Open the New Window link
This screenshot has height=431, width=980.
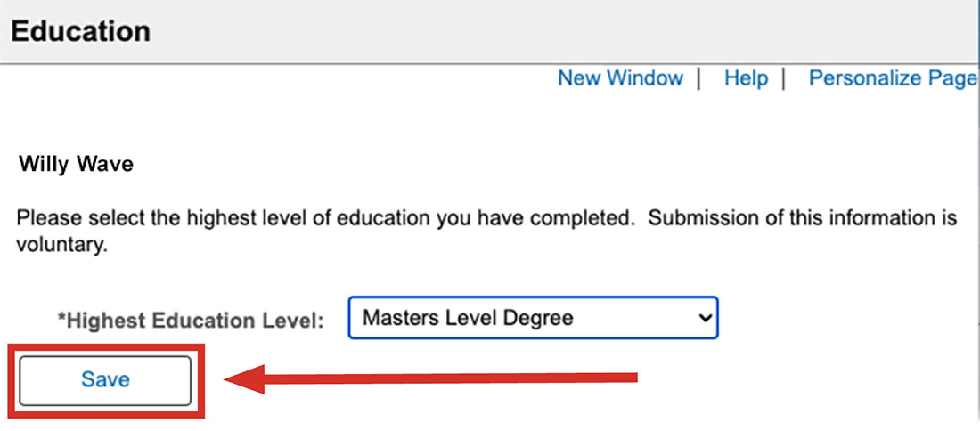point(620,78)
